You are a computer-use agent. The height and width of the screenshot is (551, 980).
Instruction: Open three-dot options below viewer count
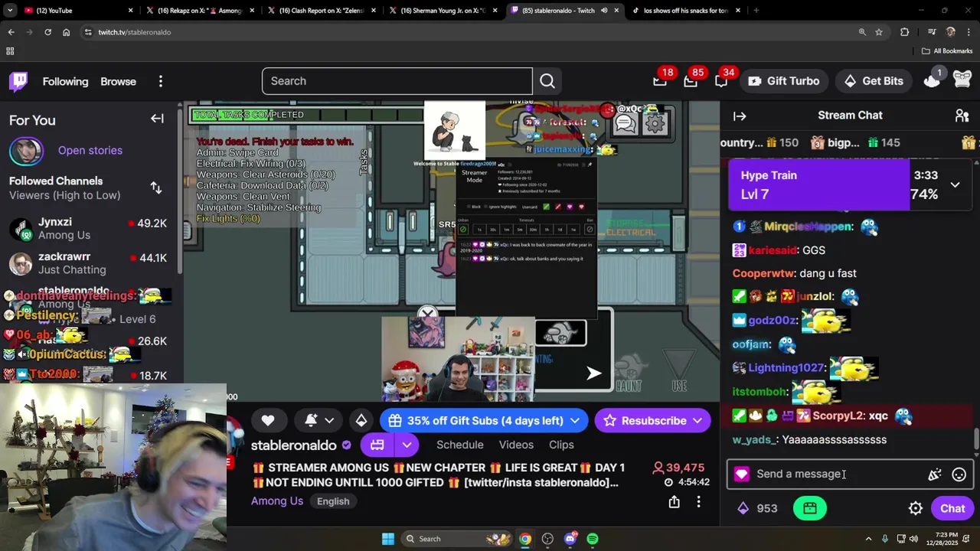698,502
